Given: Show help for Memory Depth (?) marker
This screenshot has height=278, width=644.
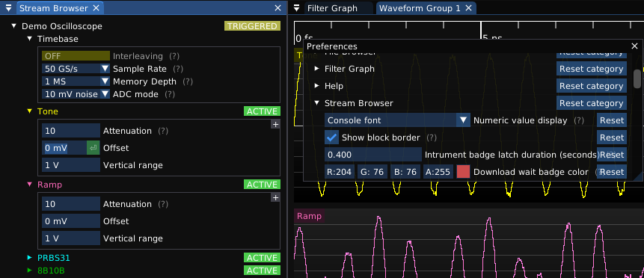Looking at the screenshot, I should click(x=187, y=81).
